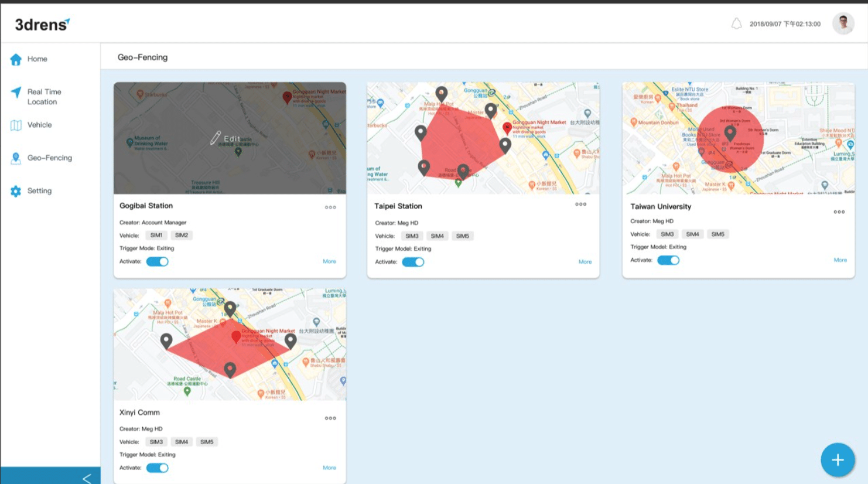868x484 pixels.
Task: Open the Home sidebar icon
Action: [16, 59]
